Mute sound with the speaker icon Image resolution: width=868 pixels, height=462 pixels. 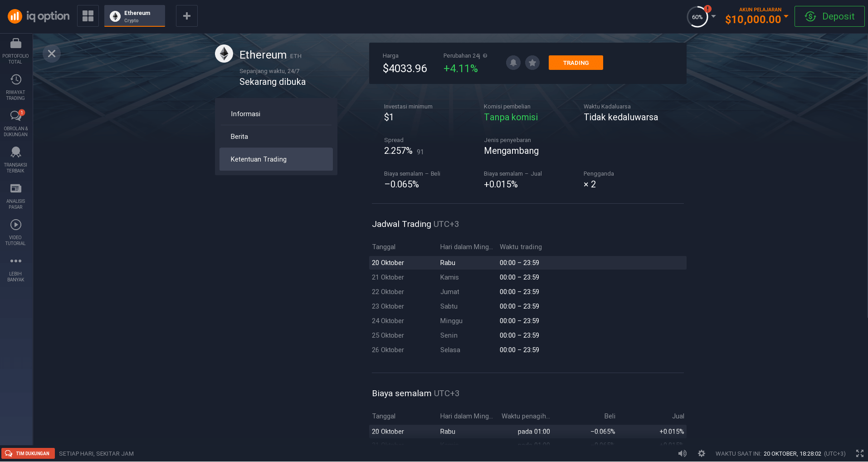(682, 453)
